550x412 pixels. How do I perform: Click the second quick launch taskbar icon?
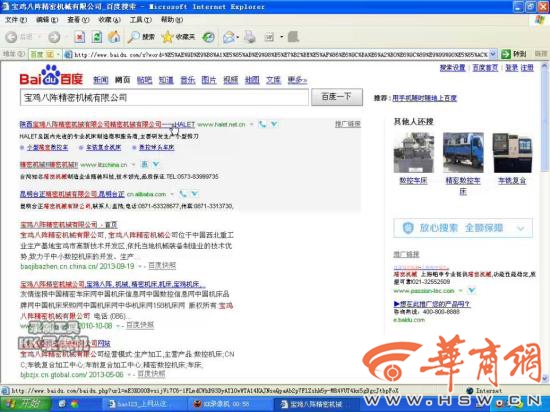74,404
